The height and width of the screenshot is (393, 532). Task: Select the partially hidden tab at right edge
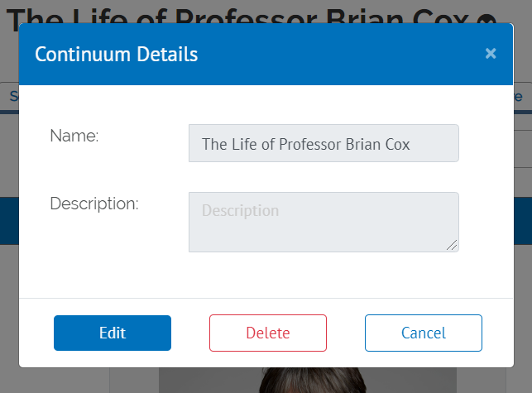click(520, 96)
